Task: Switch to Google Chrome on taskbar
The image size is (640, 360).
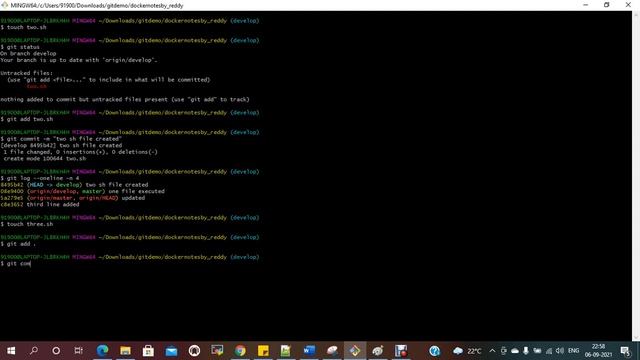Action: (x=240, y=351)
